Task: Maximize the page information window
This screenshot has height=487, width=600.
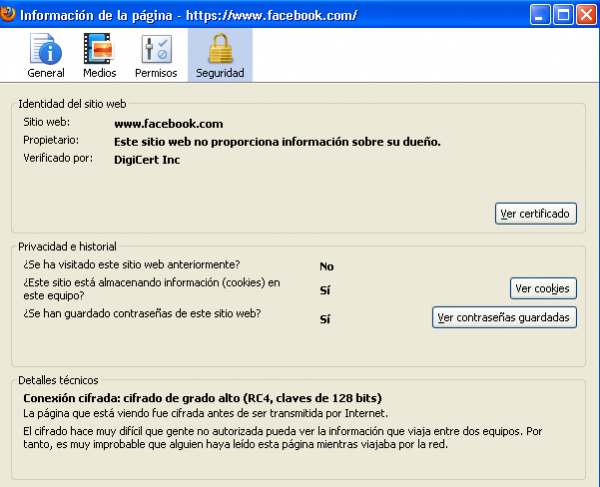Action: tap(563, 15)
